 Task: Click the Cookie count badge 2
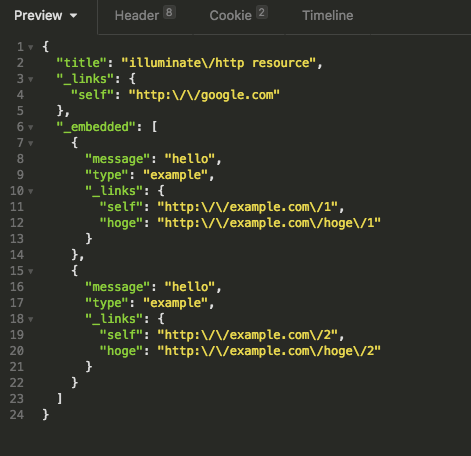point(262,13)
